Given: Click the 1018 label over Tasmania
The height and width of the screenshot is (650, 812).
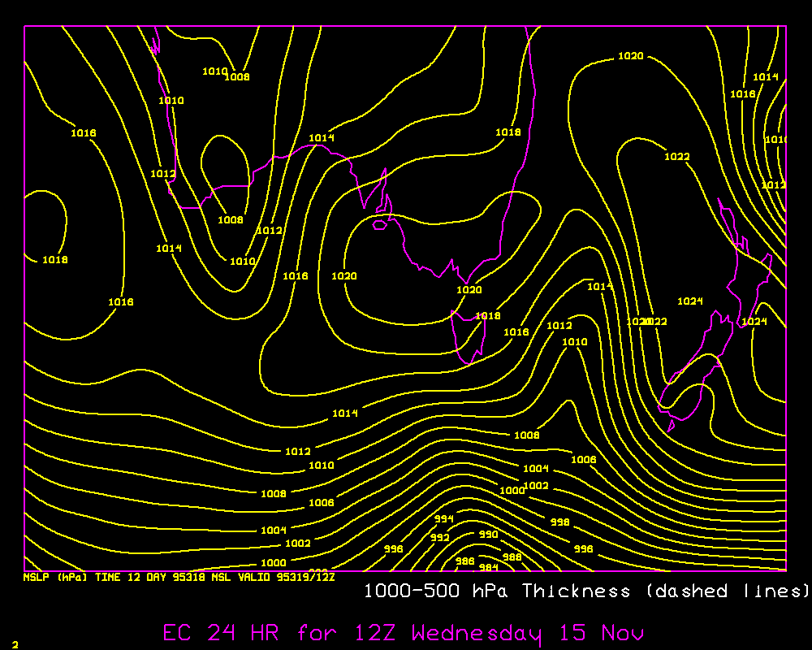Looking at the screenshot, I should (488, 316).
